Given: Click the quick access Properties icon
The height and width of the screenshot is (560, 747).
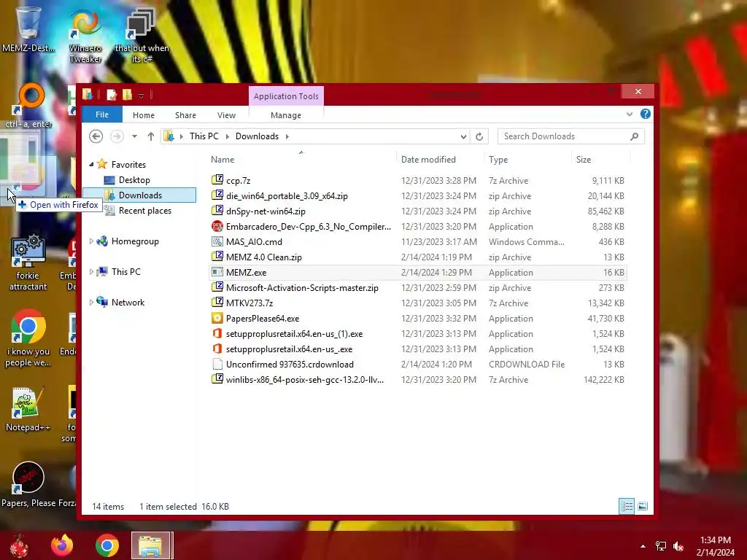Looking at the screenshot, I should 112,95.
